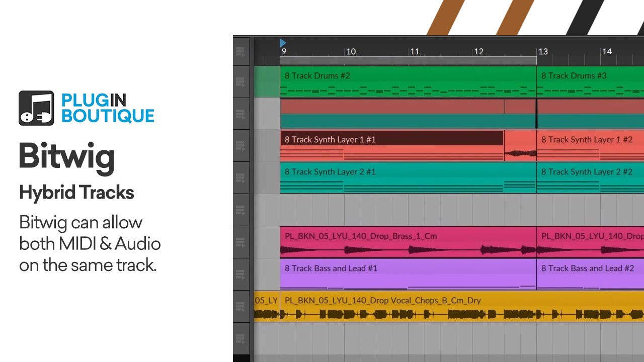
Task: Select the PL_BKN_05_LYU_140_Drop_Brass_1_Cm audio clip
Action: 408,242
